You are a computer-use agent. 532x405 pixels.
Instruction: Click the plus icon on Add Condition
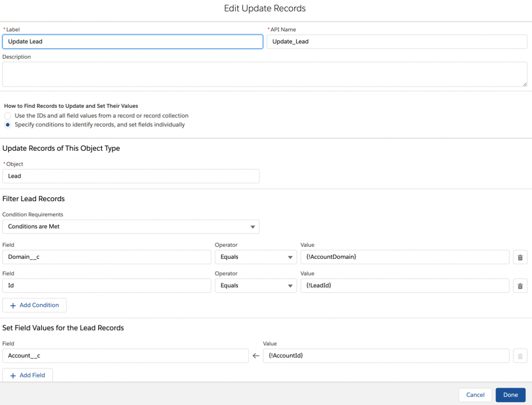click(x=14, y=305)
